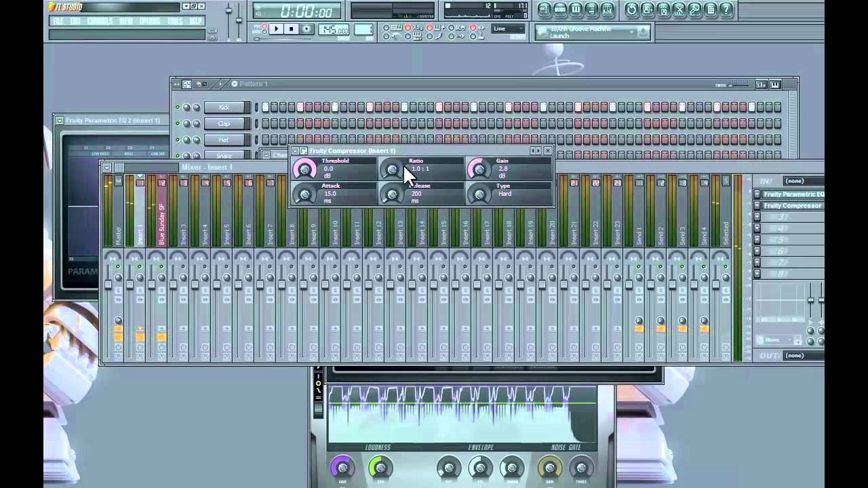Click the Gain knob in Fruity Compressor

(479, 169)
